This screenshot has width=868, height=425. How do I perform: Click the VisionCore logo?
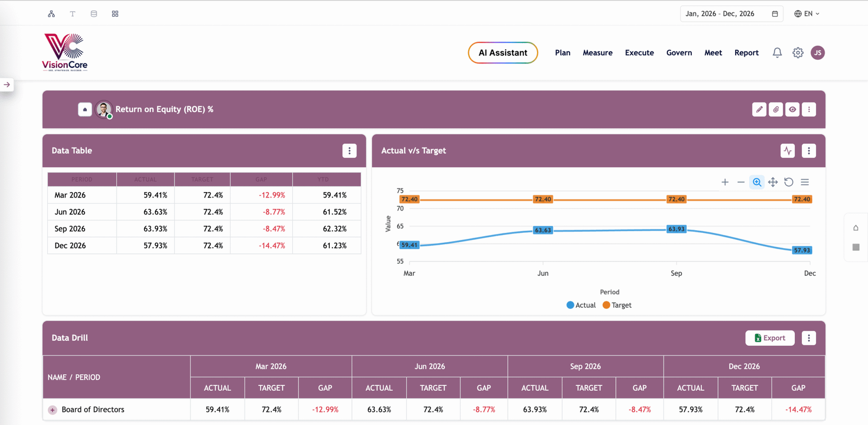(x=65, y=52)
